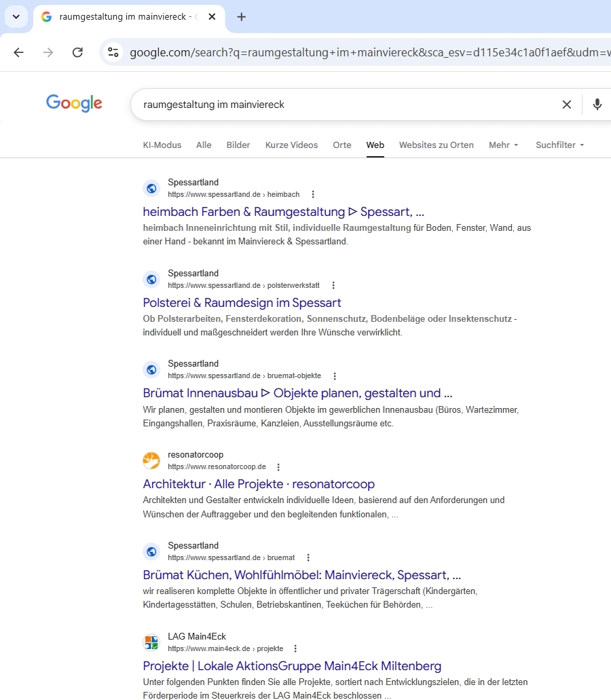Open Architektur Alle Projekte resonatorcoop link

(x=259, y=484)
